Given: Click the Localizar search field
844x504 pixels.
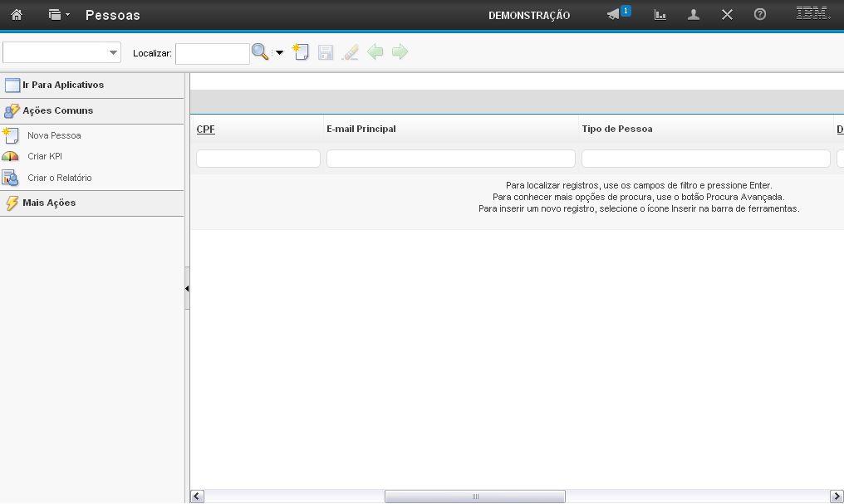Looking at the screenshot, I should tap(212, 53).
